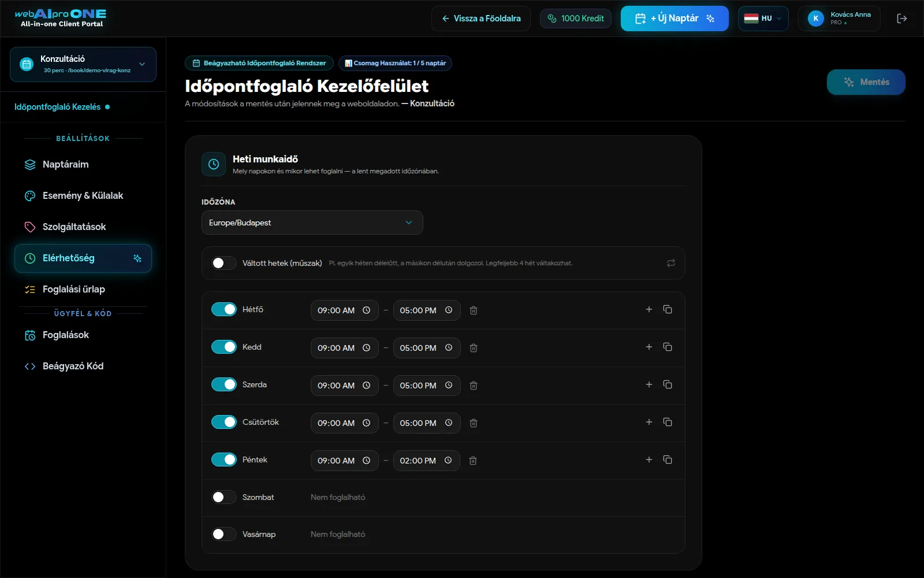Delete Hétfő time slot with trash icon
924x578 pixels.
pyautogui.click(x=474, y=310)
